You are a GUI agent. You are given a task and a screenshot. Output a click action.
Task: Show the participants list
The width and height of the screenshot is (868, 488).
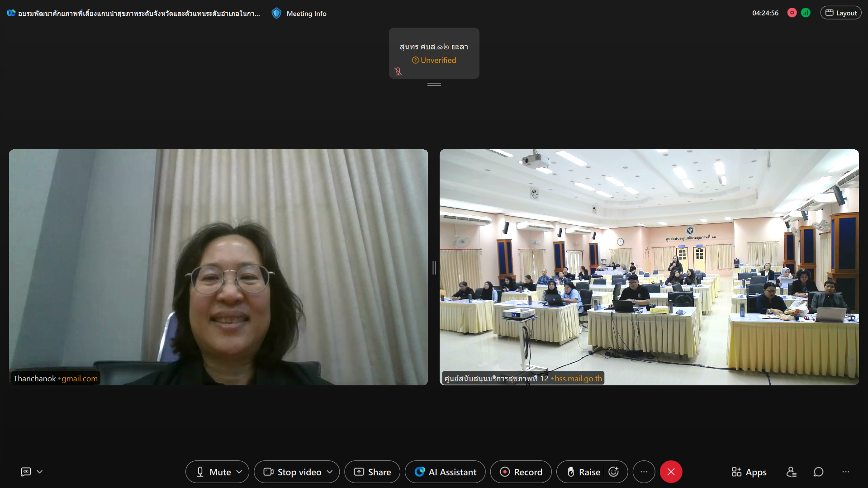point(791,472)
